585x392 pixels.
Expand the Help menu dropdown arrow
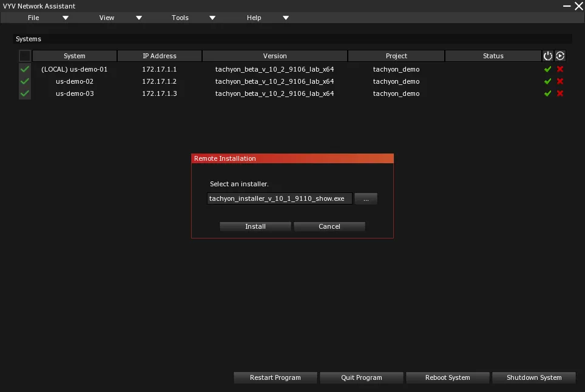286,18
